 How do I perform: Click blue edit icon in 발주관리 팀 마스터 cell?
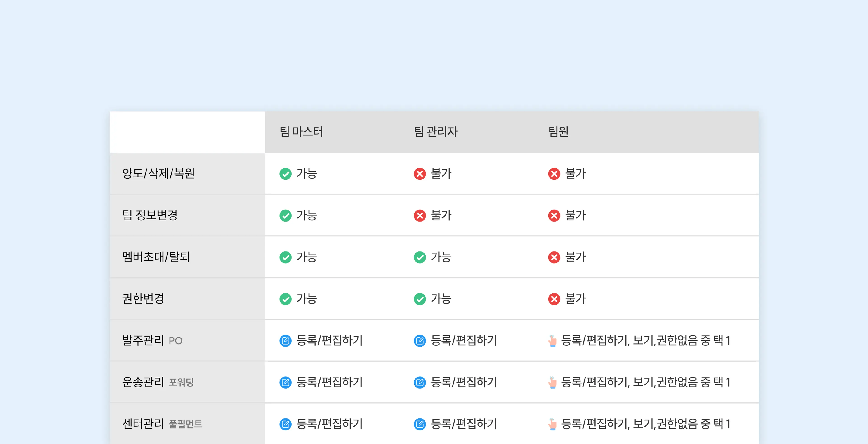pos(285,341)
